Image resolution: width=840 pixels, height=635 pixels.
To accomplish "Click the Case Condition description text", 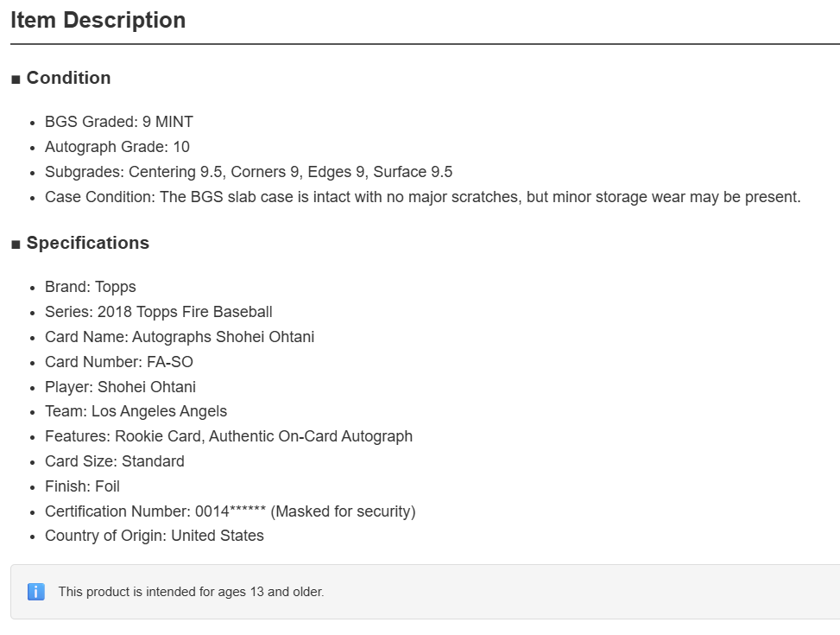I will (423, 197).
